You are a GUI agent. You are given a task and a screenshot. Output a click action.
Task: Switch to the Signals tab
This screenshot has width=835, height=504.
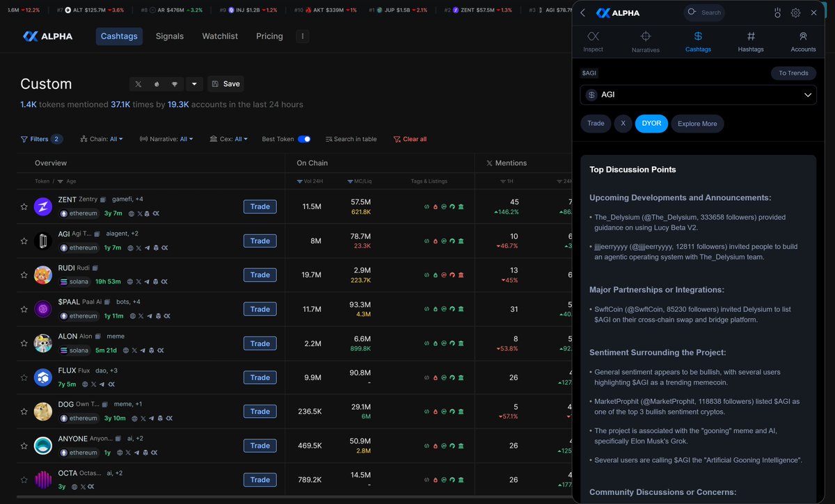(170, 36)
